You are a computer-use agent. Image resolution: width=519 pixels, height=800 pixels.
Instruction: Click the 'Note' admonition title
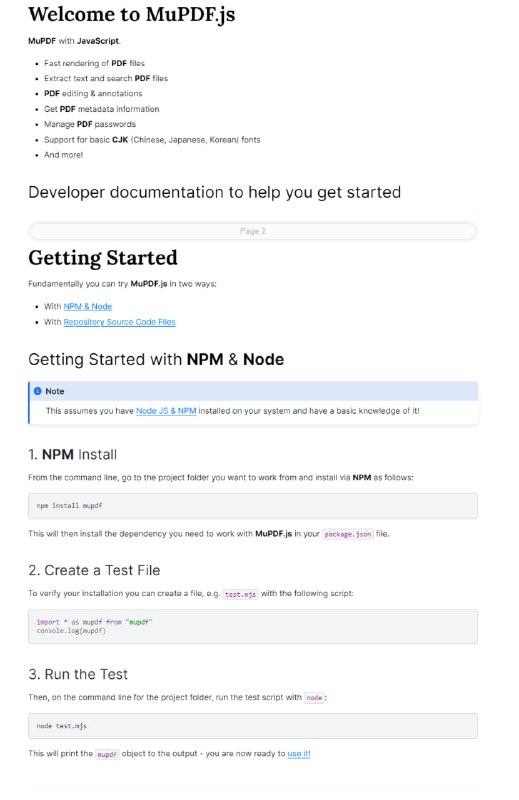click(55, 391)
